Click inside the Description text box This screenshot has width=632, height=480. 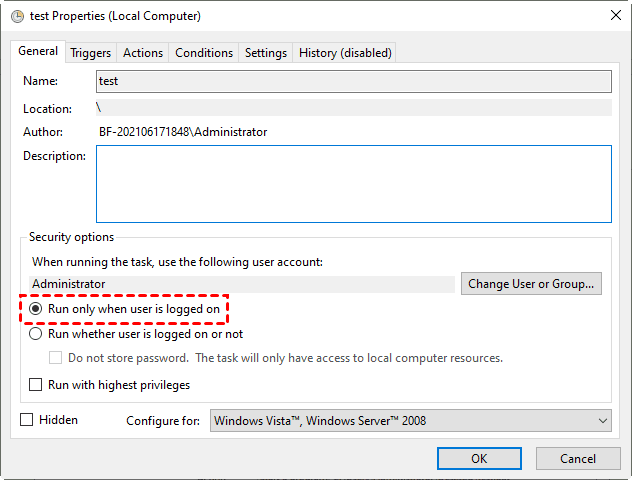pos(353,183)
